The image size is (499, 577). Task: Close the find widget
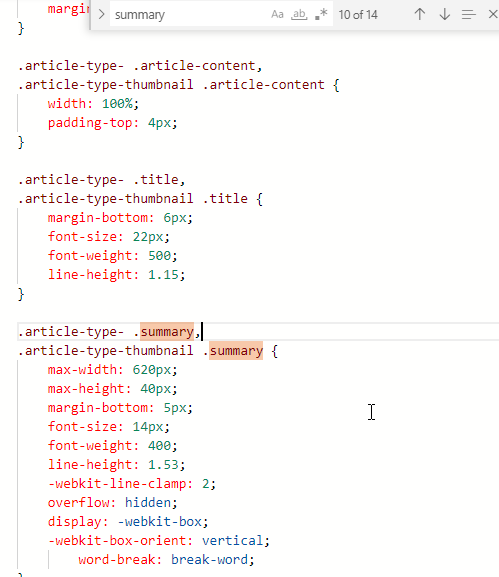tap(492, 15)
